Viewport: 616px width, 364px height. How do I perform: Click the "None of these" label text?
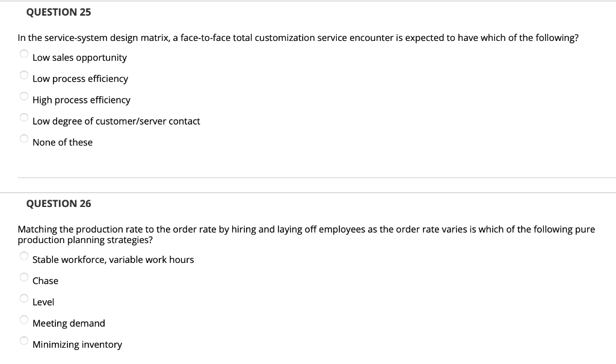pyautogui.click(x=63, y=142)
